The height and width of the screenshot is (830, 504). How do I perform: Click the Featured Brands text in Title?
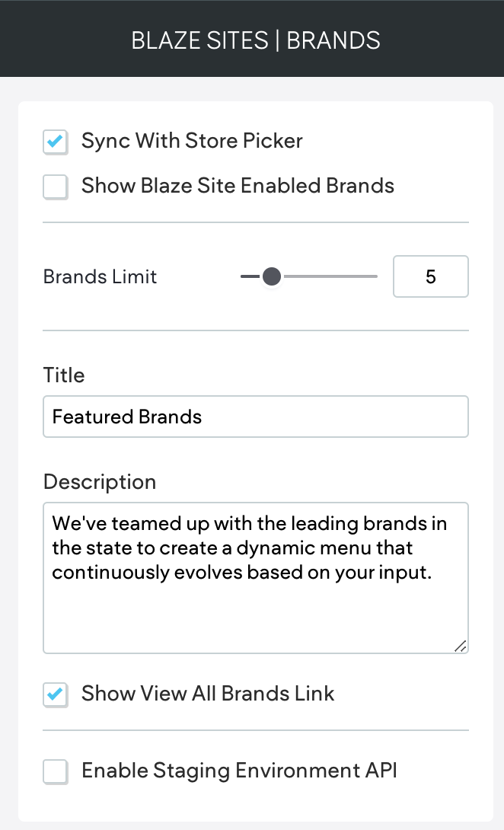point(127,417)
